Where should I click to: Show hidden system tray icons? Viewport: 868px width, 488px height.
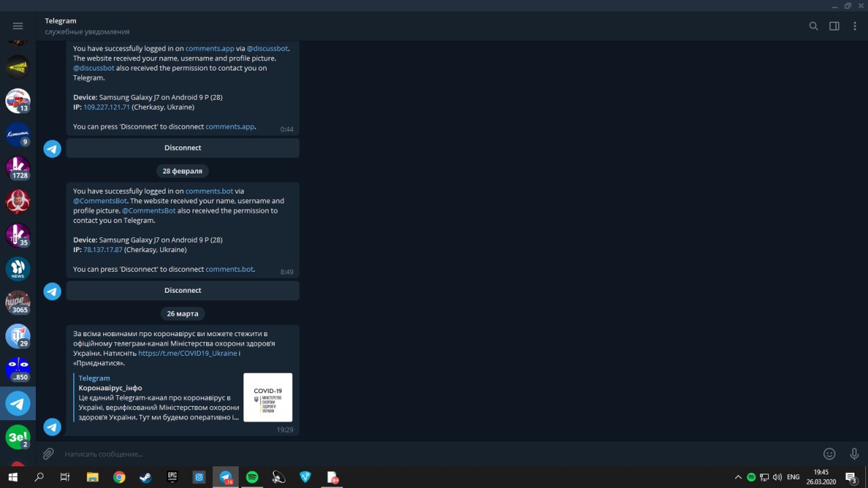tap(738, 477)
